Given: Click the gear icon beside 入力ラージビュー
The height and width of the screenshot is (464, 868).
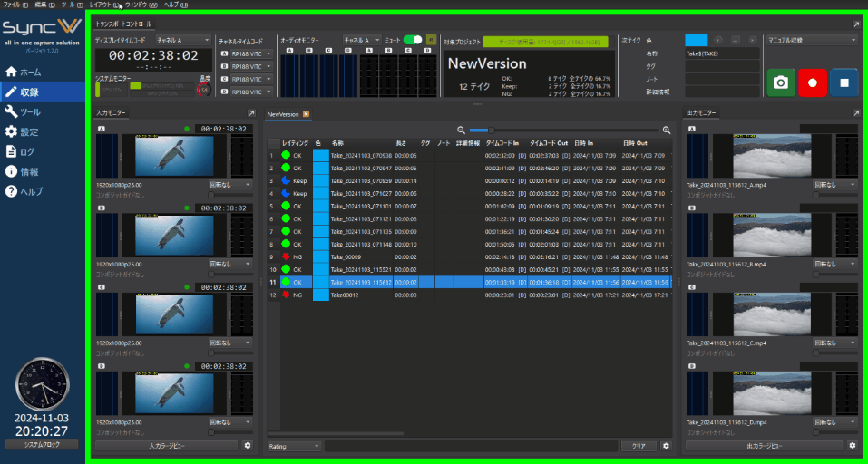Looking at the screenshot, I should click(248, 446).
